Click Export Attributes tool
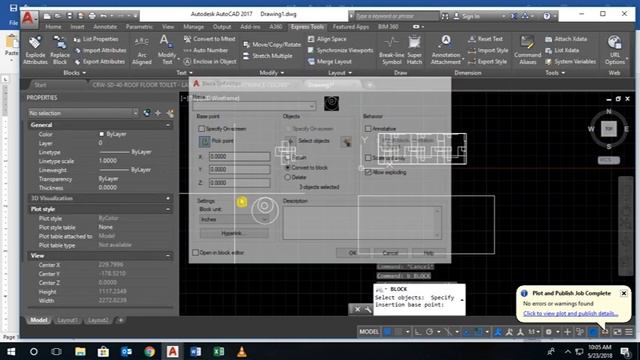Viewport: 640px width, 360px height. coord(100,62)
